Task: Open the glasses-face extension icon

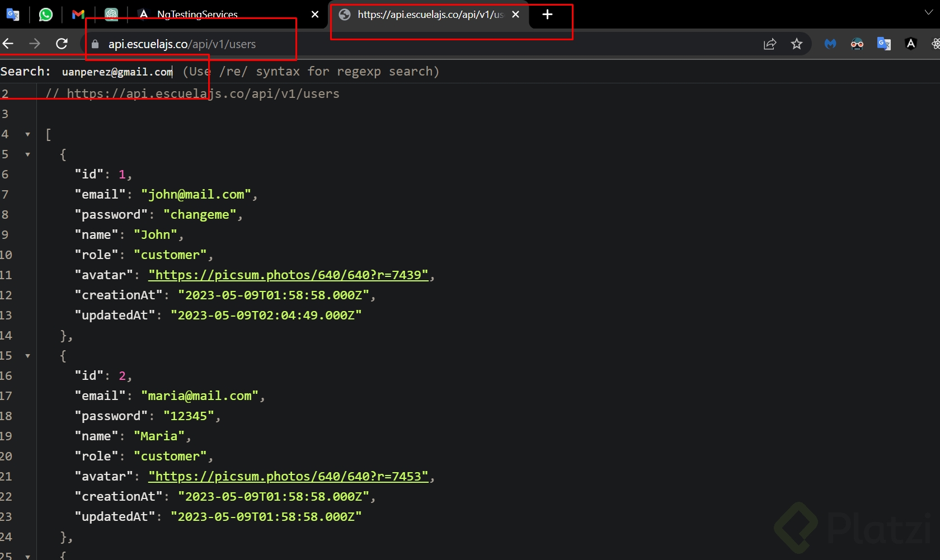Action: [857, 44]
